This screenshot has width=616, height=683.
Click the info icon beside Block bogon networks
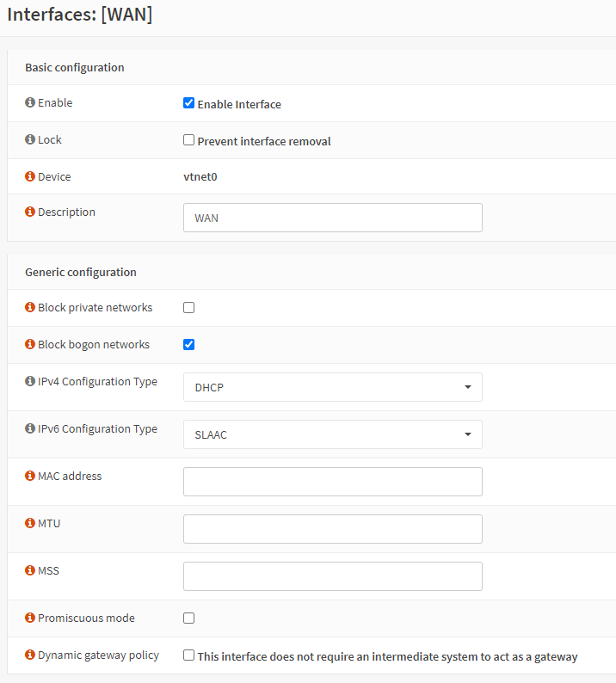click(30, 345)
